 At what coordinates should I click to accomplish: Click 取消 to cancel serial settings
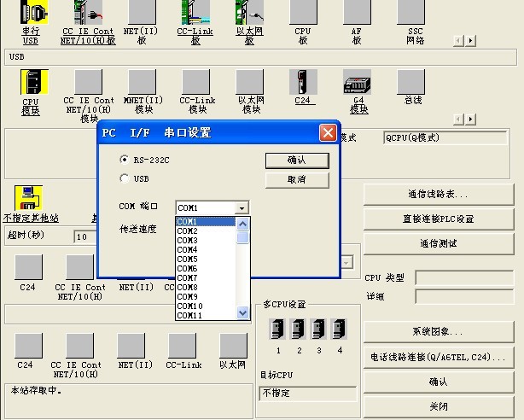click(x=296, y=180)
